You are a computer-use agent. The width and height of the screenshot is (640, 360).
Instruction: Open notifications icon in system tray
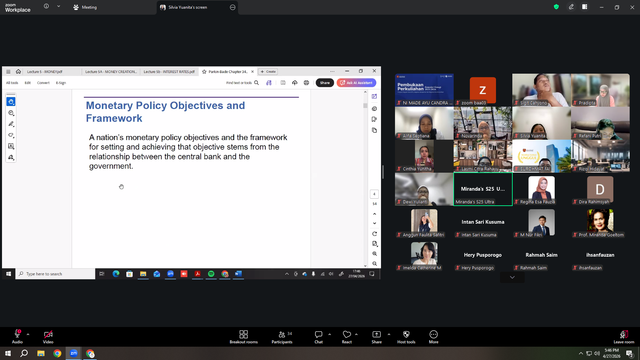coord(630,353)
